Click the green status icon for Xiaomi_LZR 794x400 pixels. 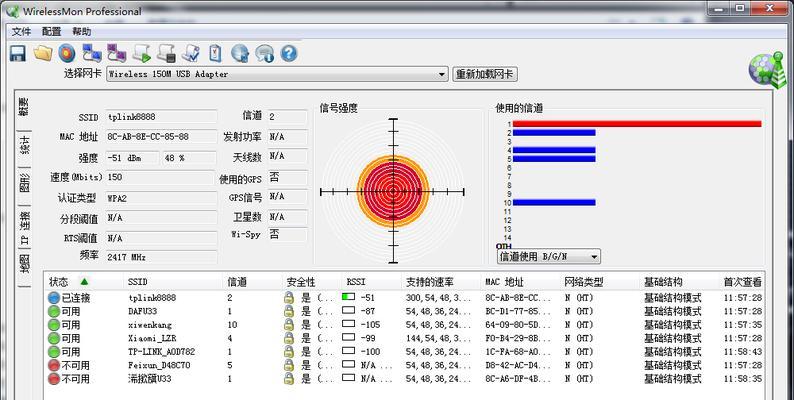pos(54,338)
